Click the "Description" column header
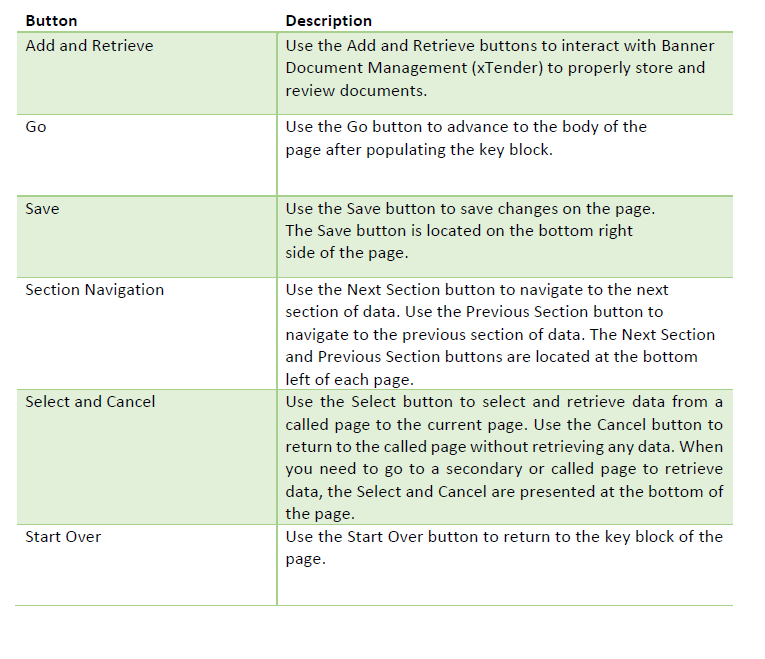765x659 pixels. pyautogui.click(x=328, y=20)
